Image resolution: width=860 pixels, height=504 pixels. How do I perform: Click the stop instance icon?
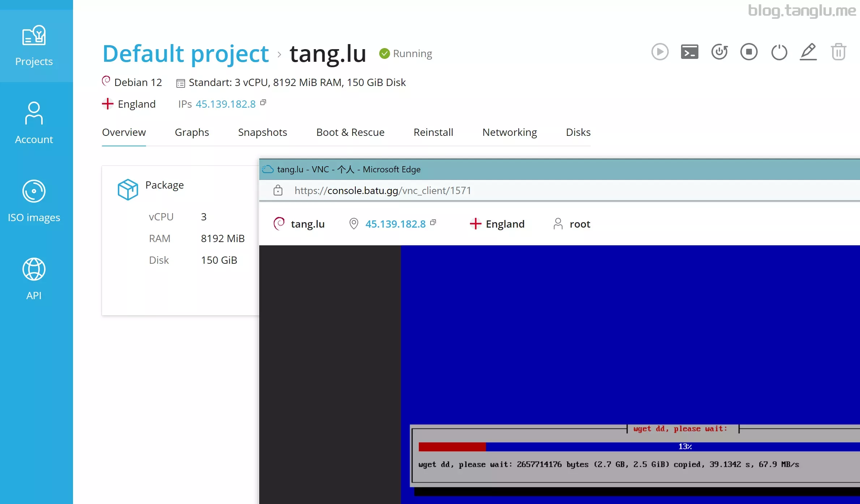click(x=749, y=52)
